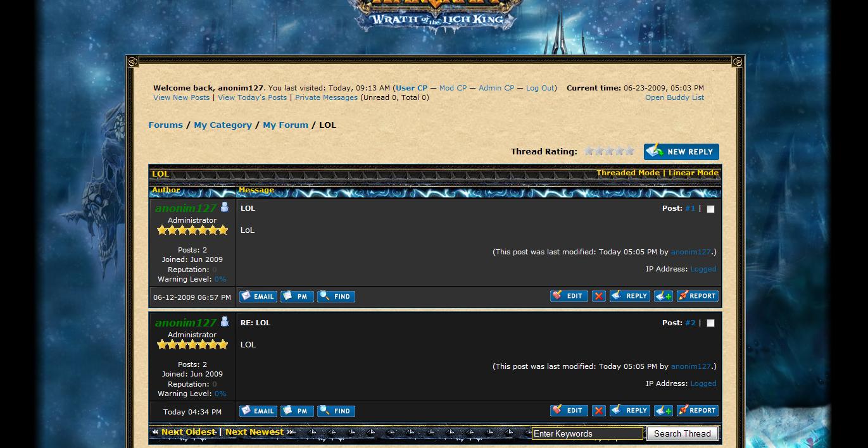
Task: Switch to Linear Mode
Action: coord(693,173)
